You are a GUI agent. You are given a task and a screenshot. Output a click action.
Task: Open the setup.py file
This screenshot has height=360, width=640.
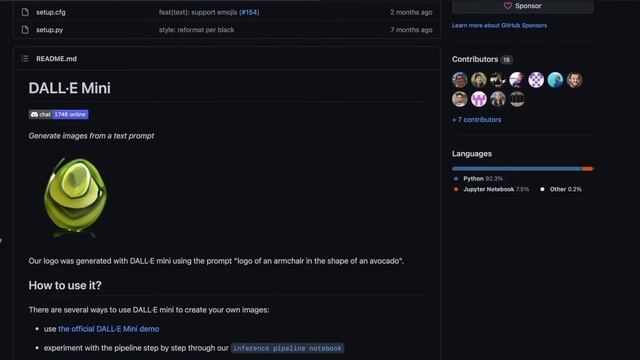(49, 30)
